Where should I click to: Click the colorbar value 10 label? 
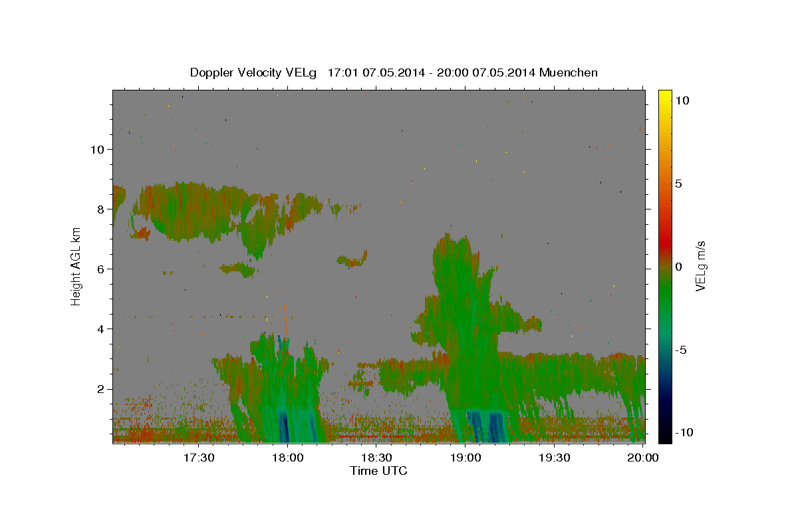[x=682, y=100]
